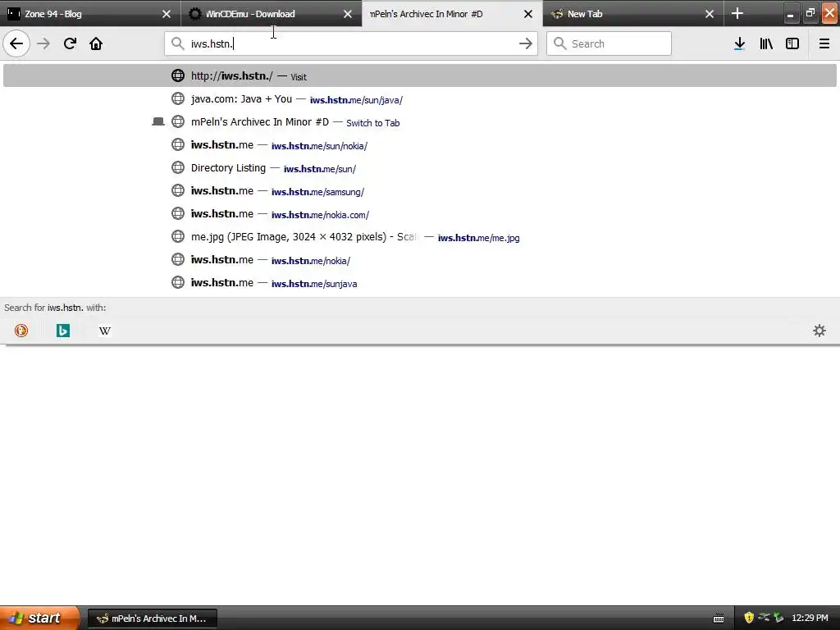Click the forward navigation arrow
This screenshot has width=840, height=630.
point(43,43)
